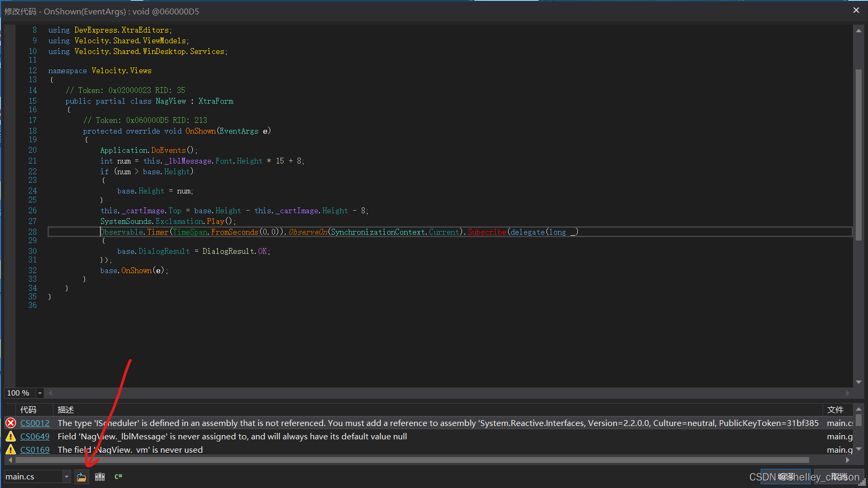Screen dimensions: 868x488
Task: Click the code editor horizontal scroll right arrow
Action: [848, 393]
